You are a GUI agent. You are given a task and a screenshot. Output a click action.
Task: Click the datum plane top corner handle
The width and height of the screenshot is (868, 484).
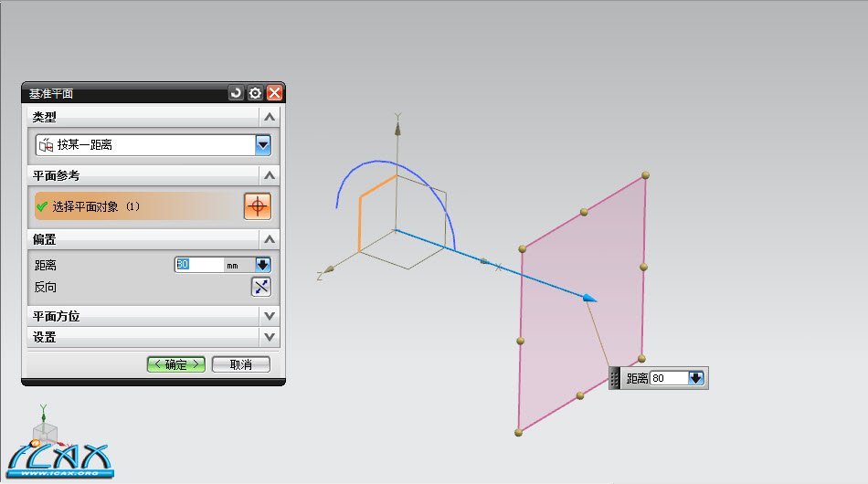[645, 175]
